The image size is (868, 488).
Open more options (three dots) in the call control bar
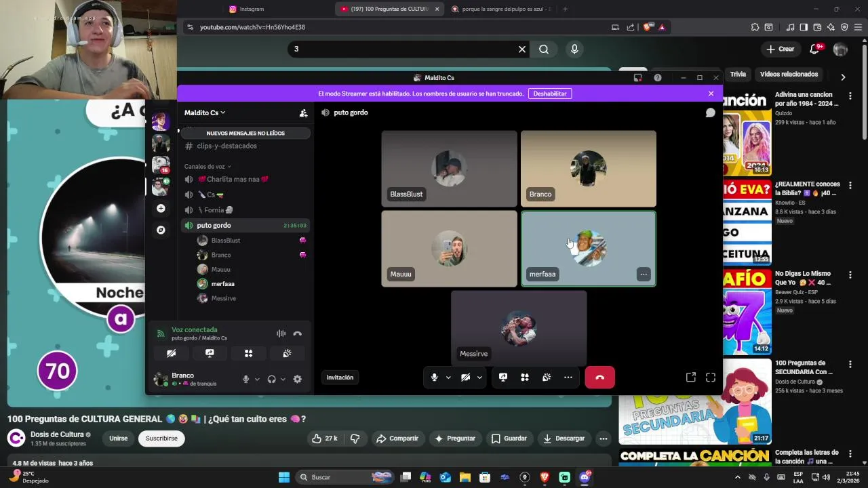click(x=568, y=378)
